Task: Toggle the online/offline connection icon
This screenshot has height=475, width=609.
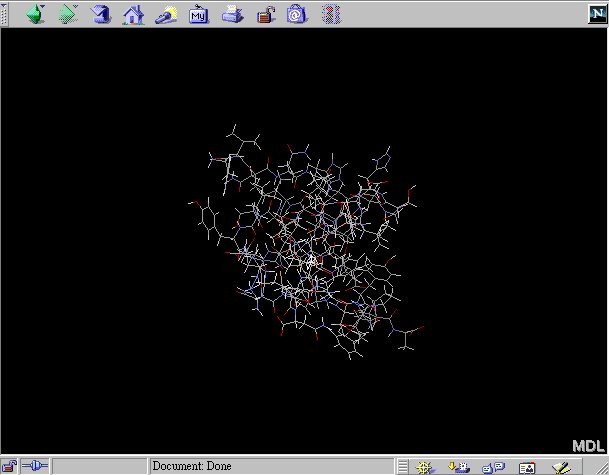Action: 35,466
